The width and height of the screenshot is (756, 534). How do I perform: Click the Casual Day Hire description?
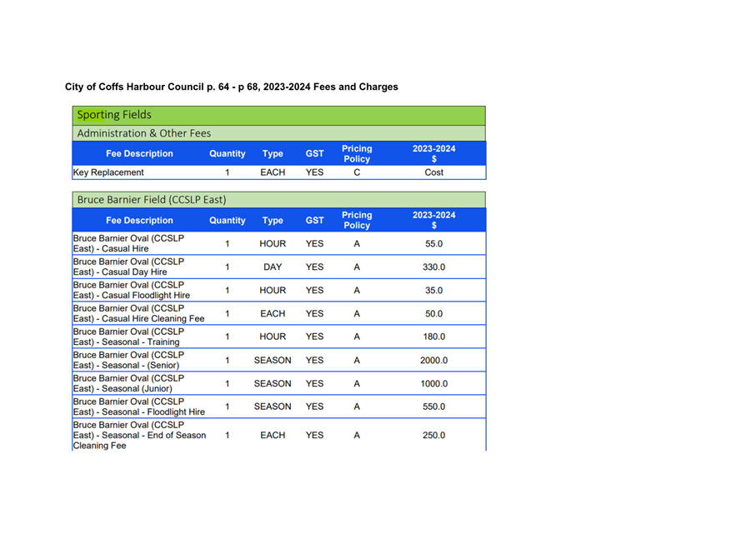click(128, 267)
